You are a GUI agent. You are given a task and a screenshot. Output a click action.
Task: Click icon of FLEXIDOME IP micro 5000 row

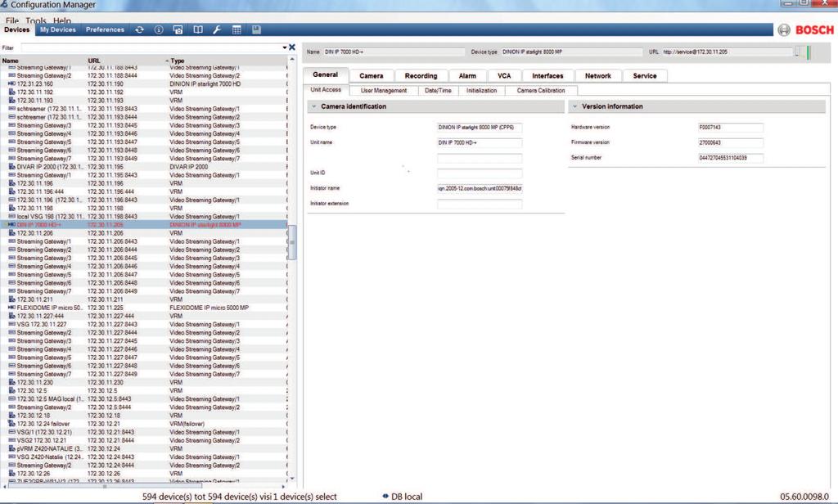coord(11,308)
